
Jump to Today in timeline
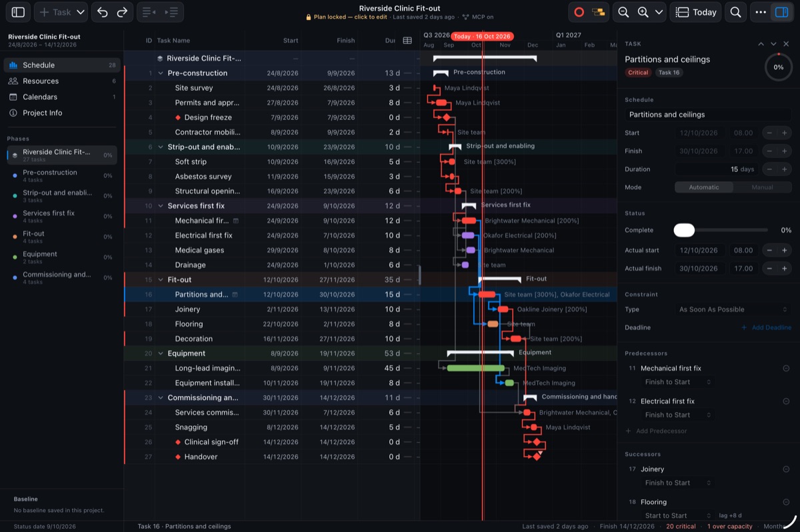(x=696, y=12)
